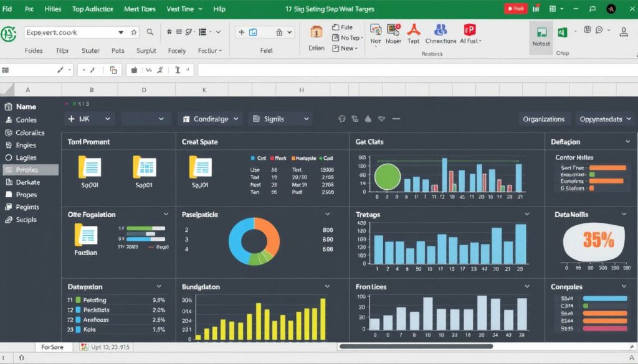Click the red AI Fust icon

(x=470, y=29)
